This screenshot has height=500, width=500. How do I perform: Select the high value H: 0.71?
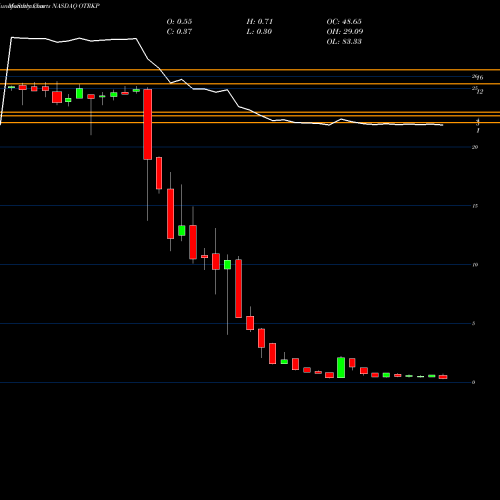point(260,22)
